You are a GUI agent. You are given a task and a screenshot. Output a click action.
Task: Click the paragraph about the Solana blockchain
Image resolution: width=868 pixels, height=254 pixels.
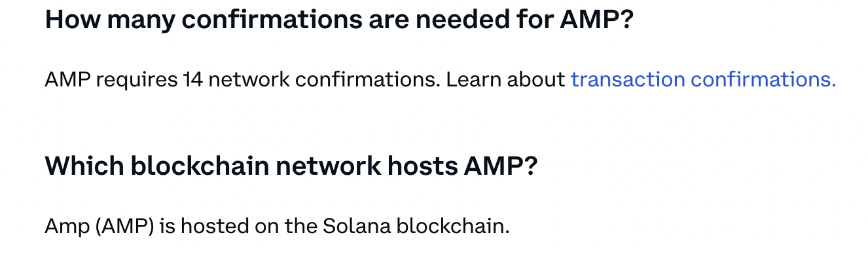pos(277,227)
